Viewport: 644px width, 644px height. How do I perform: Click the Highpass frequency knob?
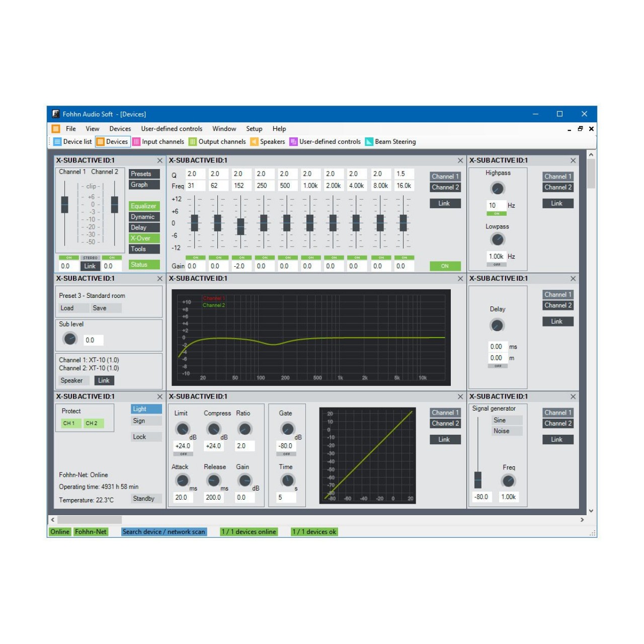(x=497, y=189)
